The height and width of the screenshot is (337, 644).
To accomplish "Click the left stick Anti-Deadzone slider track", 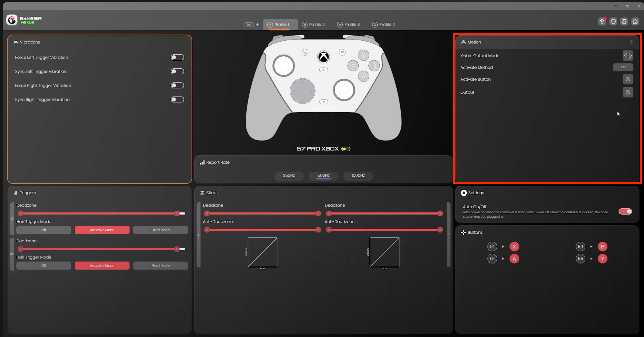I will tap(262, 230).
